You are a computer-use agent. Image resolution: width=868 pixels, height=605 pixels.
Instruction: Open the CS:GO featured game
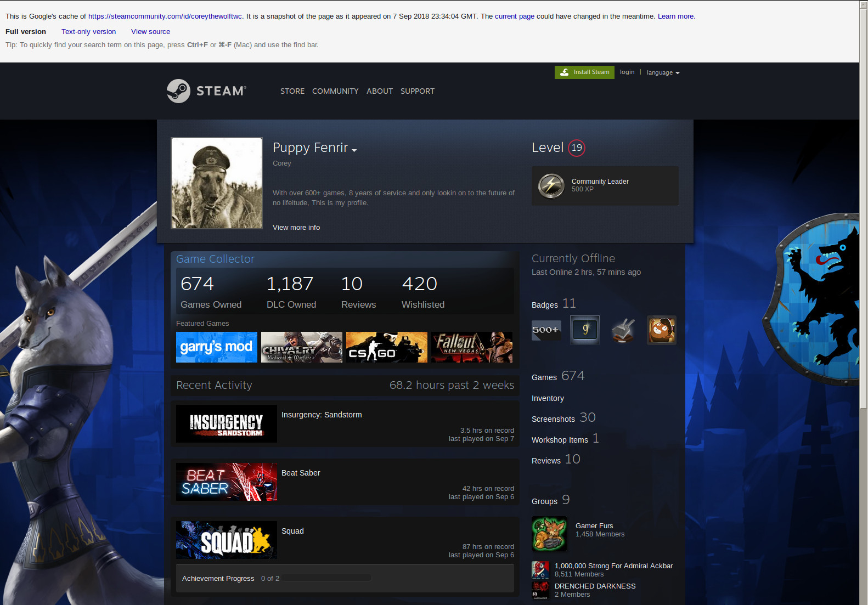tap(387, 347)
